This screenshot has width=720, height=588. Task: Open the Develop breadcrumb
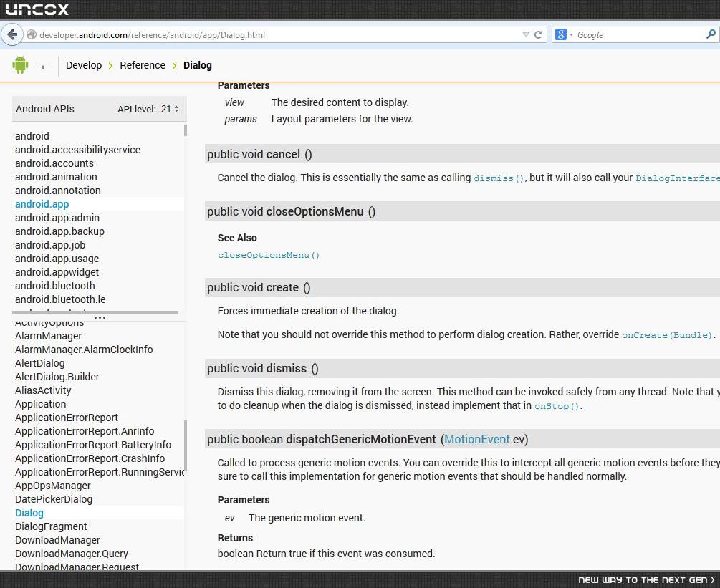click(x=84, y=65)
